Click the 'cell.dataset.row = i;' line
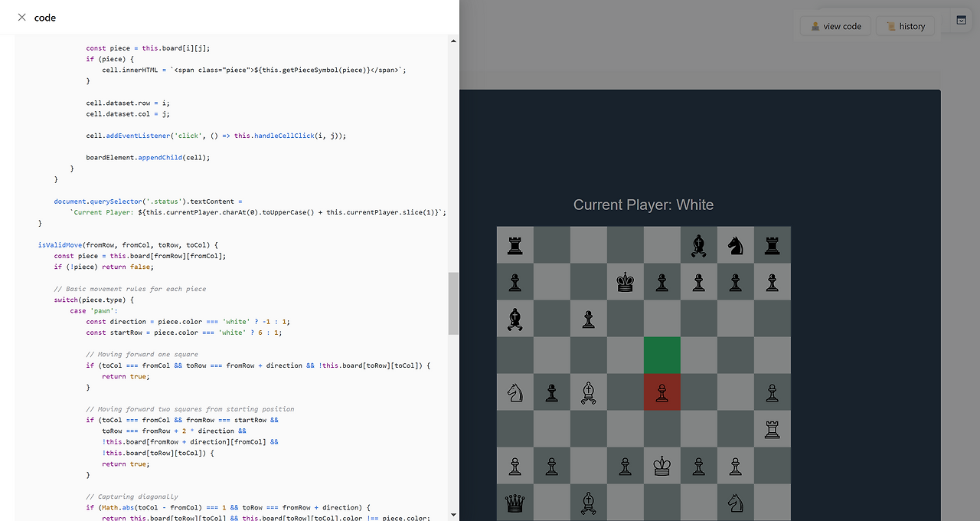The width and height of the screenshot is (980, 521). [x=128, y=103]
